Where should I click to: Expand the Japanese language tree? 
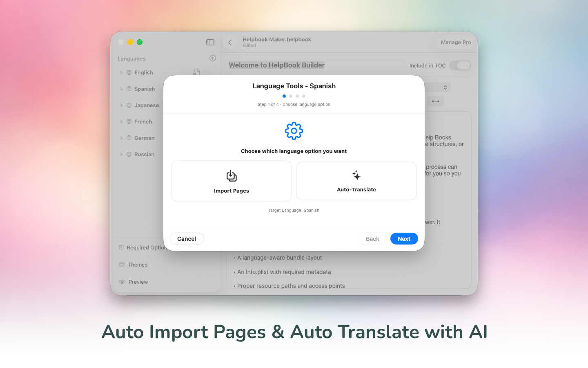pyautogui.click(x=121, y=105)
